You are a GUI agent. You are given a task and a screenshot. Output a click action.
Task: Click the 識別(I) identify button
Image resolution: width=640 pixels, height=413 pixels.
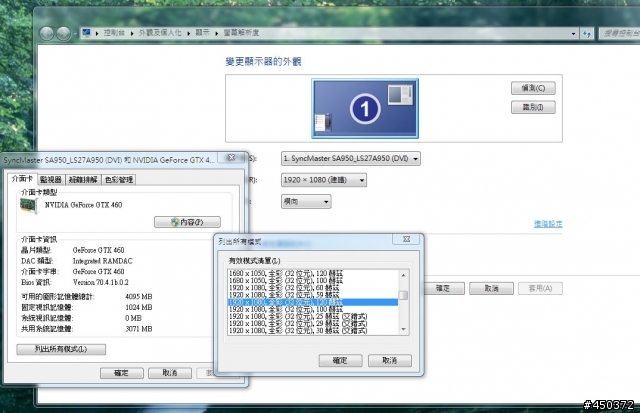pos(533,107)
